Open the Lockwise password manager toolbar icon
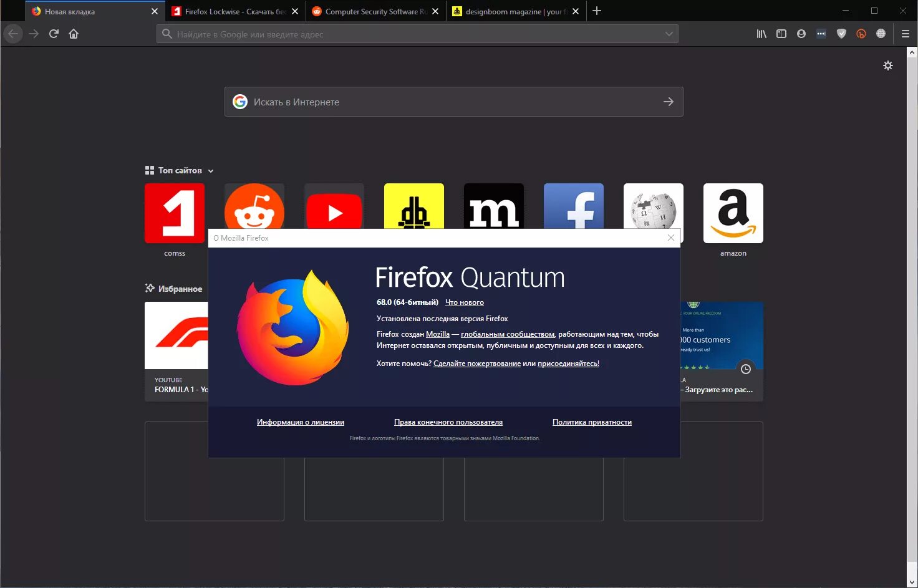 coord(821,34)
